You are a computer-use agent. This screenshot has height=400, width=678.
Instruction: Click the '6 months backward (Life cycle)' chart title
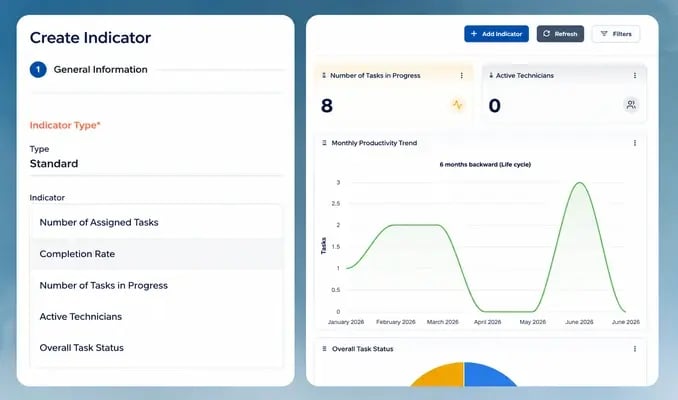[x=485, y=164]
